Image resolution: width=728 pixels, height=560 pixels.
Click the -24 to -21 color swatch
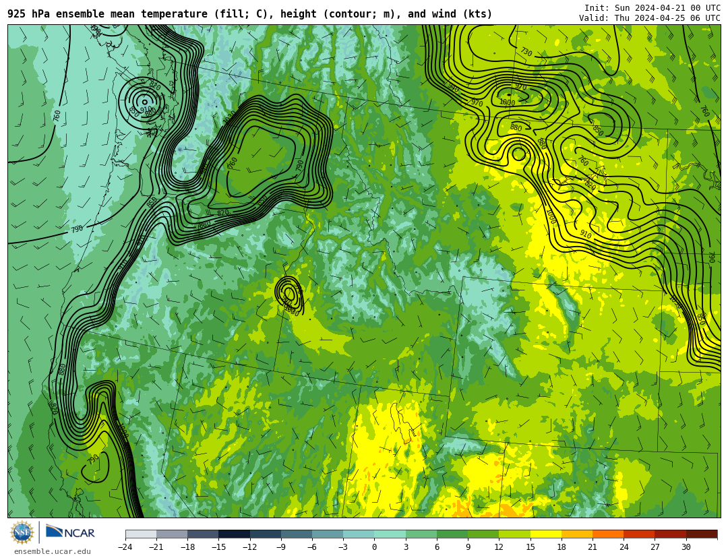[141, 534]
